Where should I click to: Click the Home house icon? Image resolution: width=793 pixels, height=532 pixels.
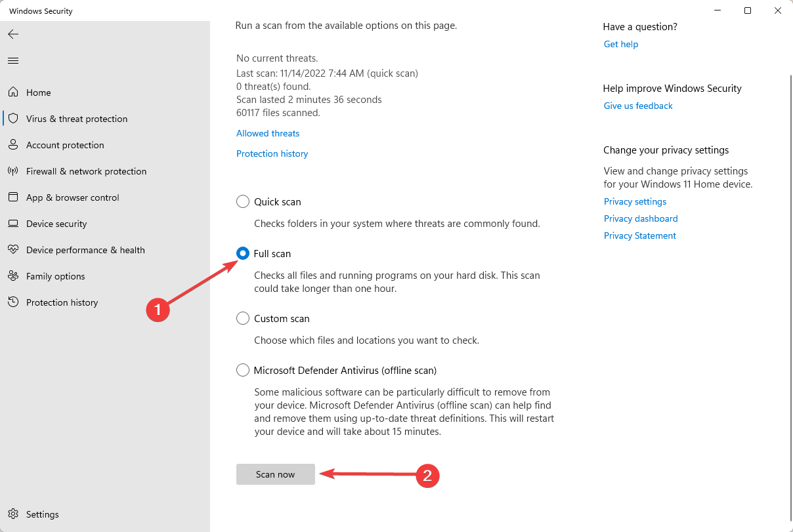coord(13,92)
